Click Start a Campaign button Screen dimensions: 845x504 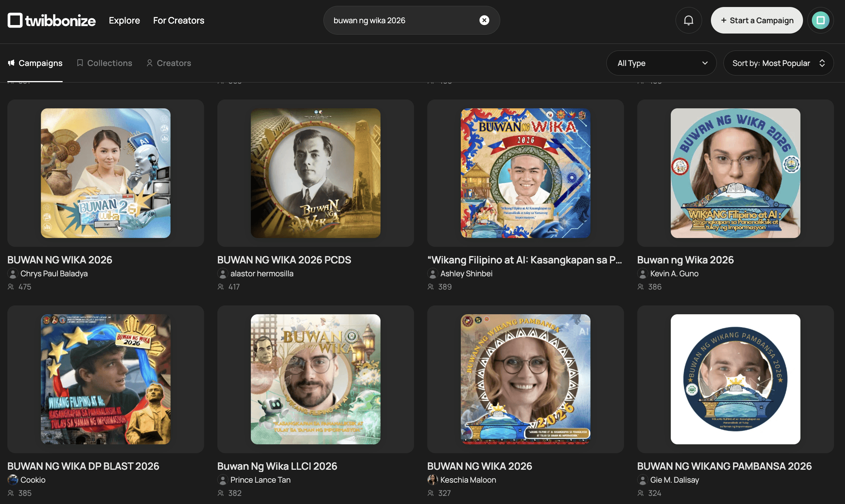(757, 20)
